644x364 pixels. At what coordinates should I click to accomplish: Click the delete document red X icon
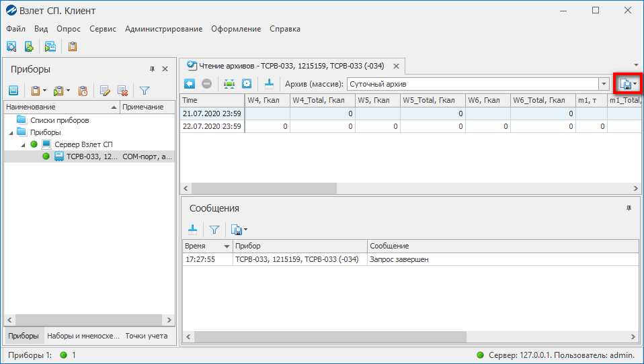click(x=122, y=91)
